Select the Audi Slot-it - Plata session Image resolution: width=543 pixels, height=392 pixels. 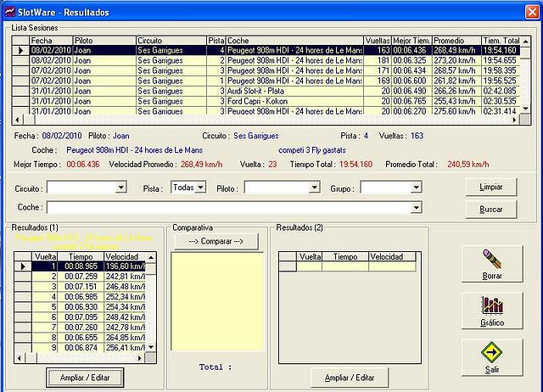266,91
